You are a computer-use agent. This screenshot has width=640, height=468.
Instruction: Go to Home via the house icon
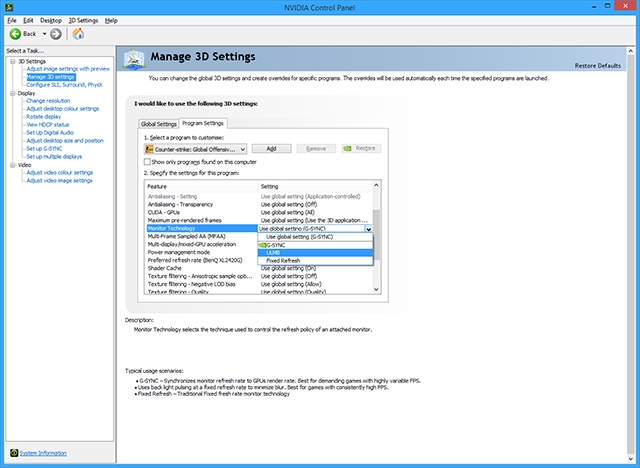pos(78,33)
